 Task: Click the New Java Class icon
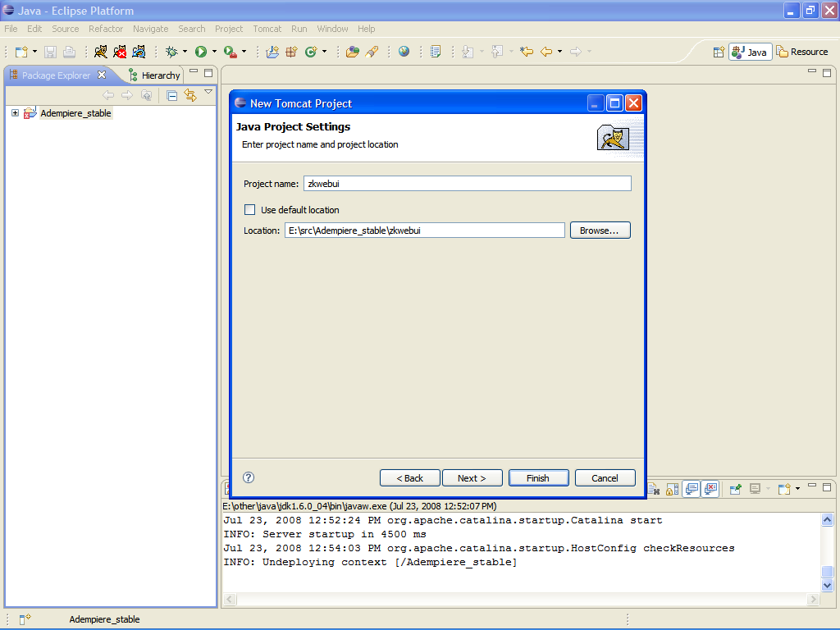click(311, 52)
